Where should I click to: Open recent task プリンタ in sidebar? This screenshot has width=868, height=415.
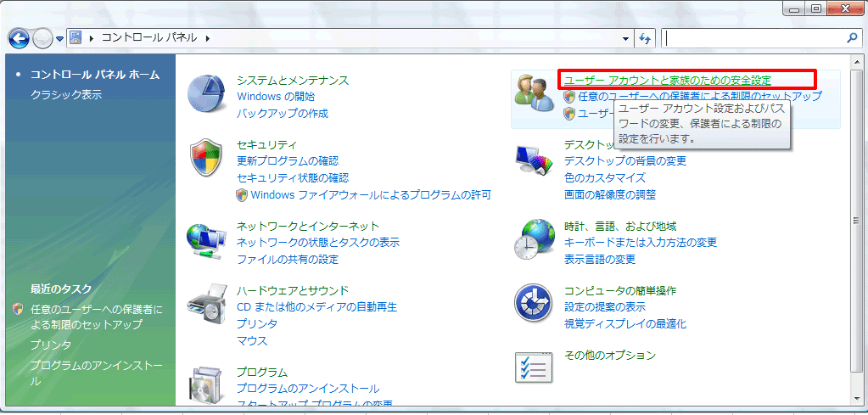click(50, 345)
